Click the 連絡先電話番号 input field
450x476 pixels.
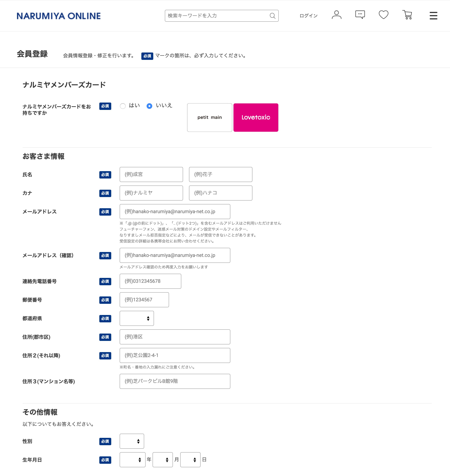(150, 281)
